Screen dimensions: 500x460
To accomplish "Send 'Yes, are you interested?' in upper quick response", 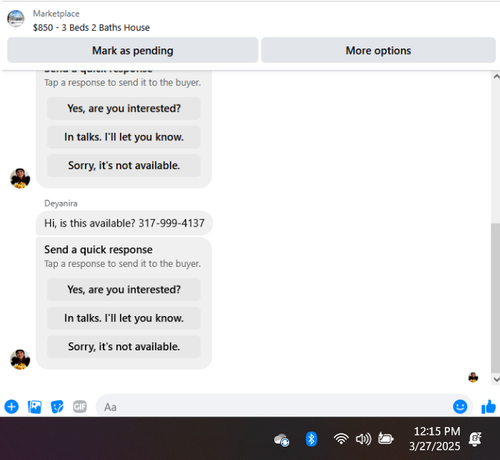I will pyautogui.click(x=124, y=108).
